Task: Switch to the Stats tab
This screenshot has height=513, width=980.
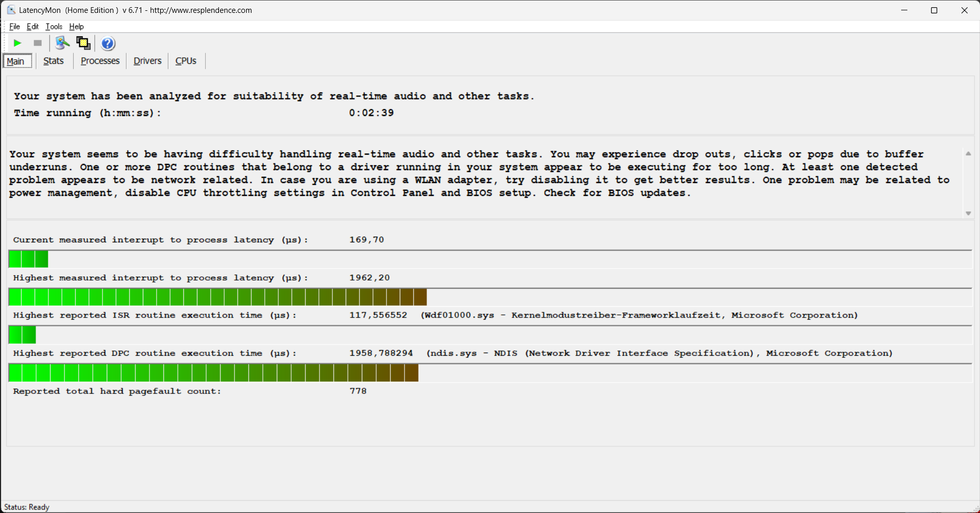Action: click(54, 61)
